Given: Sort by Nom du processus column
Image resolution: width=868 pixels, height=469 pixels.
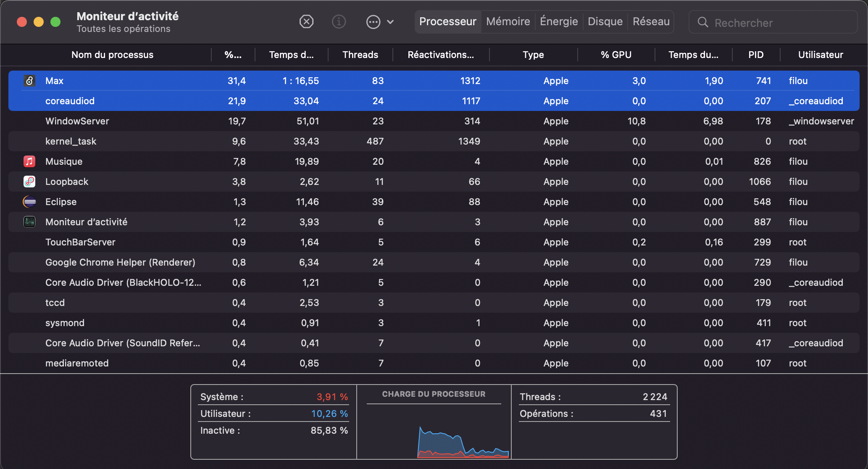Looking at the screenshot, I should 112,55.
